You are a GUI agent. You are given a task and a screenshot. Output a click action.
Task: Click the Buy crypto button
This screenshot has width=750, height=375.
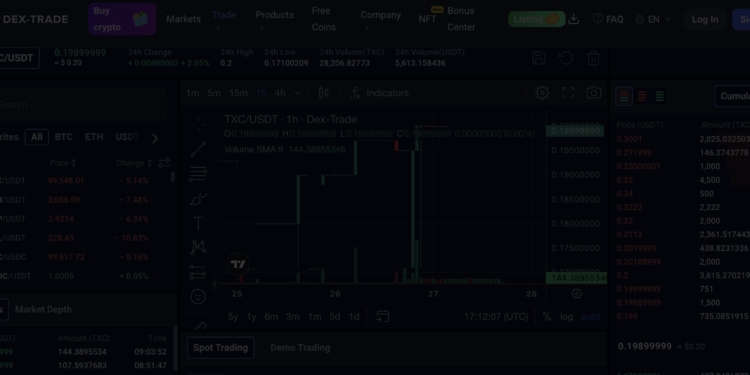click(122, 19)
